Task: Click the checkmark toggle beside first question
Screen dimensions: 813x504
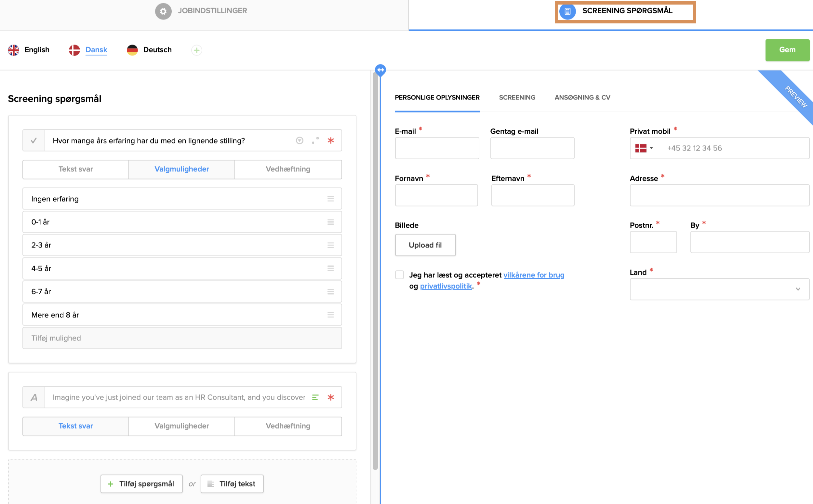Action: [34, 140]
